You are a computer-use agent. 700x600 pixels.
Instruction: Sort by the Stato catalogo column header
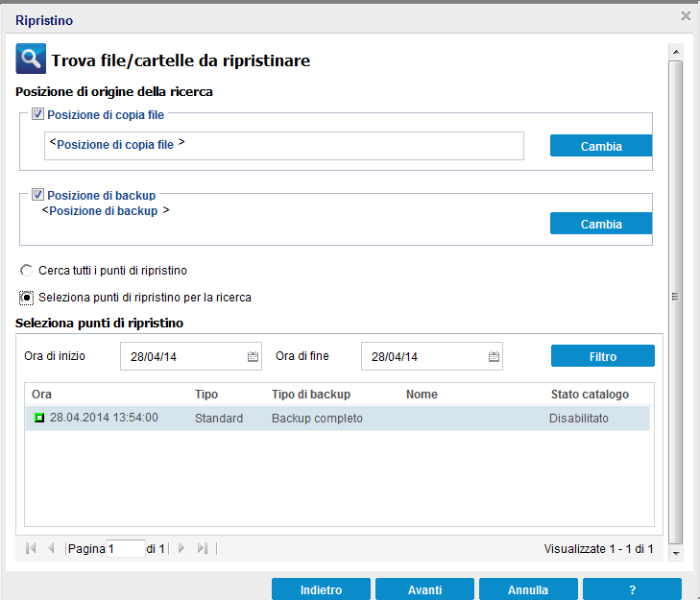(590, 395)
